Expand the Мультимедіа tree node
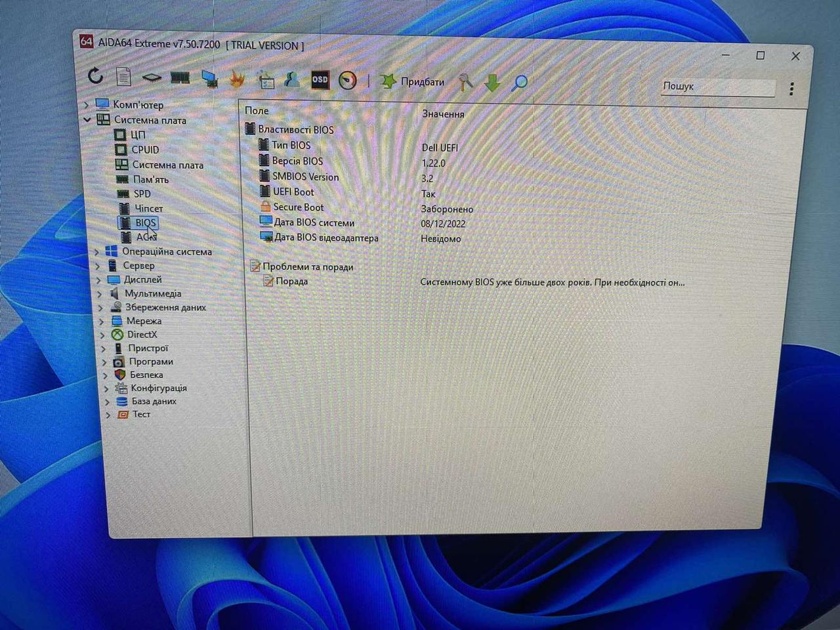The width and height of the screenshot is (840, 630). click(100, 294)
